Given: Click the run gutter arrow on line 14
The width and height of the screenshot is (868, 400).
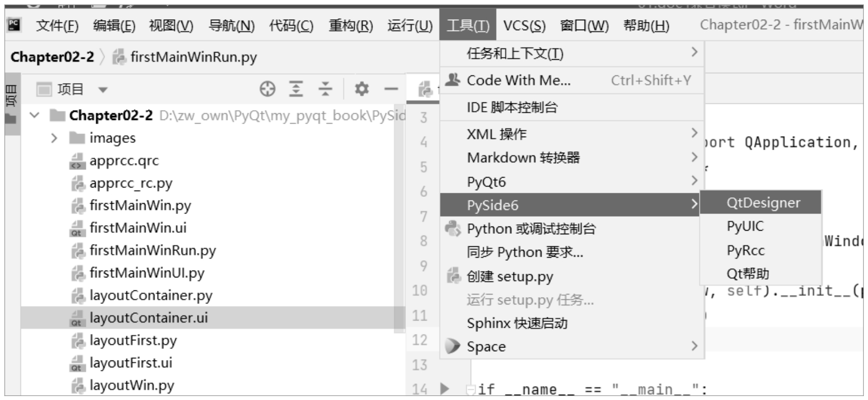Looking at the screenshot, I should pos(444,389).
